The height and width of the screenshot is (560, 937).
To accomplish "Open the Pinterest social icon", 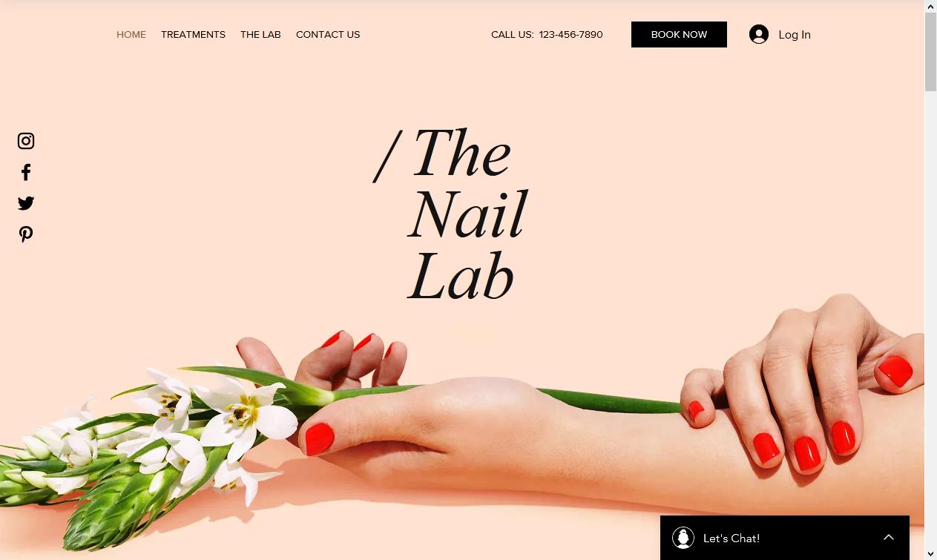I will (26, 234).
